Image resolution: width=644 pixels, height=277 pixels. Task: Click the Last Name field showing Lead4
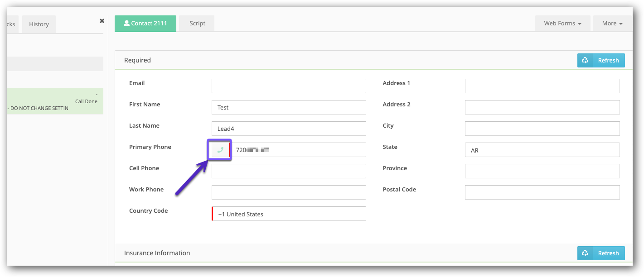tap(289, 128)
